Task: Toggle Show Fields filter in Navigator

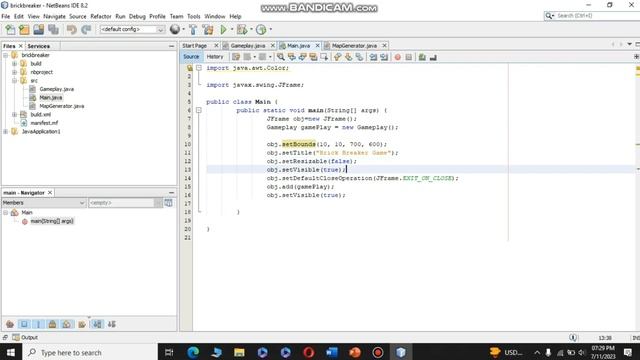Action: (x=24, y=324)
